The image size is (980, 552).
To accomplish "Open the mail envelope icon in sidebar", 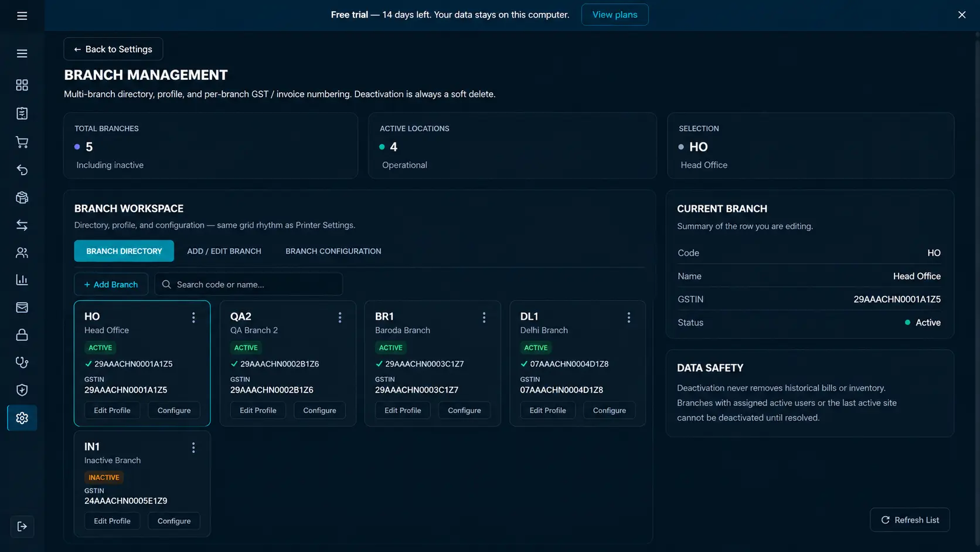I will tap(22, 307).
